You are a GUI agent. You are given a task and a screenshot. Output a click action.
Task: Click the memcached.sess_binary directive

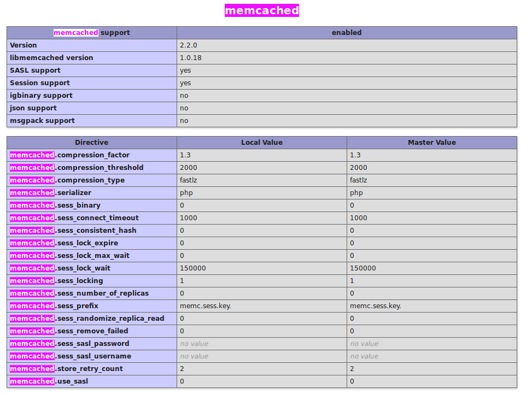click(55, 205)
